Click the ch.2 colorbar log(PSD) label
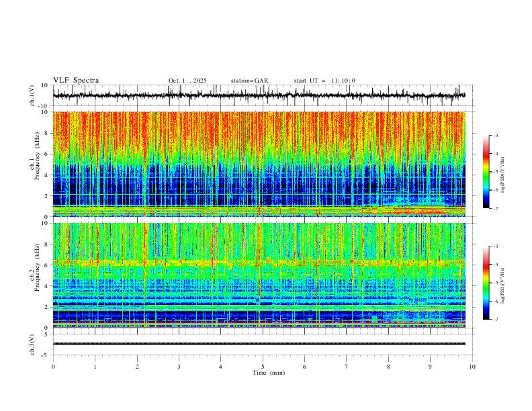Image resolution: width=532 pixels, height=411 pixels. point(503,286)
